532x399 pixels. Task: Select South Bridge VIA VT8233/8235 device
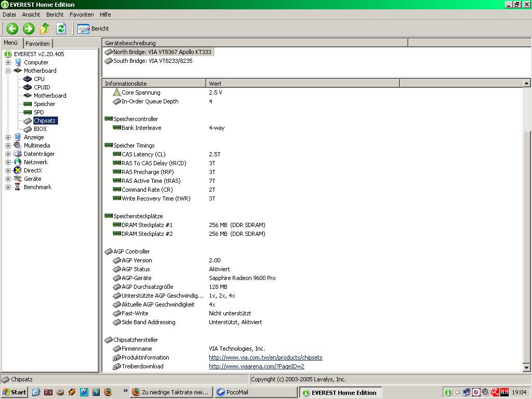(149, 61)
